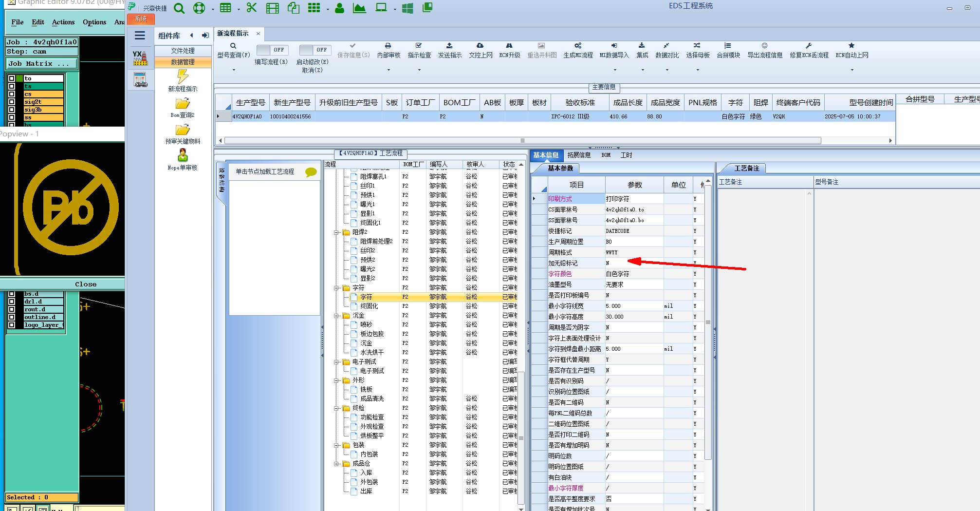Click the calculator link icon in sidebar
The image size is (980, 511).
(140, 80)
